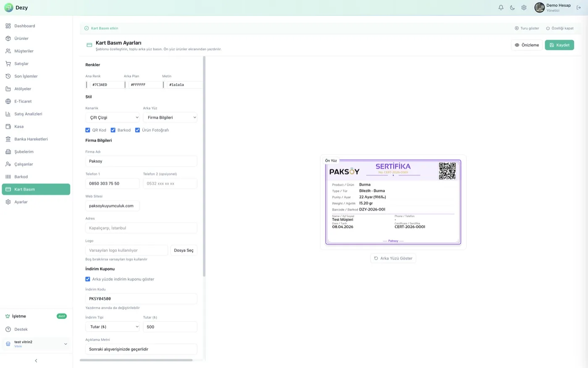Open Son İşlemler from sidebar
The image size is (588, 368).
click(36, 76)
